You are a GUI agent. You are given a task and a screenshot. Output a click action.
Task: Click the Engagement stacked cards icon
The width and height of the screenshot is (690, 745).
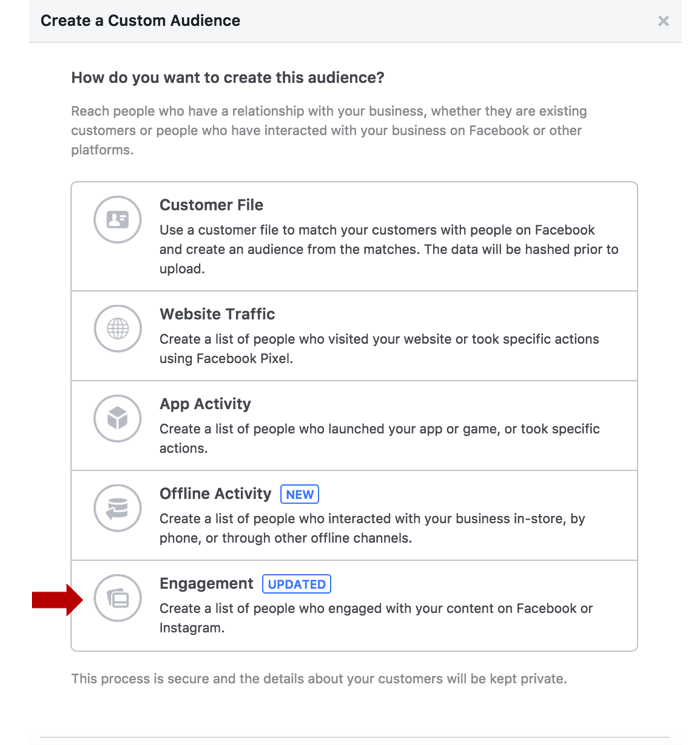pyautogui.click(x=117, y=598)
